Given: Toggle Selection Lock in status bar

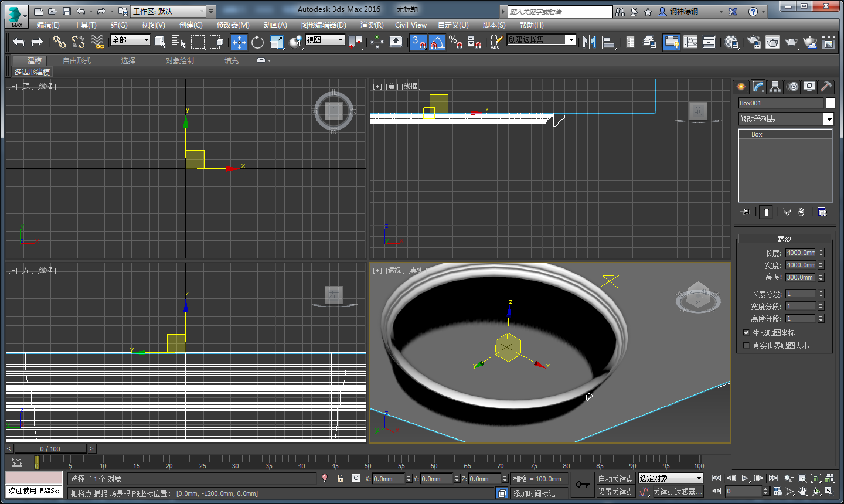Looking at the screenshot, I should (x=340, y=478).
